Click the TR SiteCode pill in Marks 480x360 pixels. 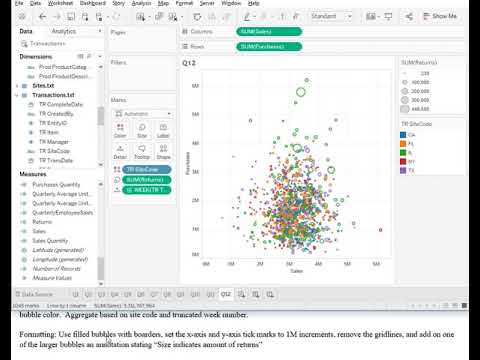pos(147,169)
